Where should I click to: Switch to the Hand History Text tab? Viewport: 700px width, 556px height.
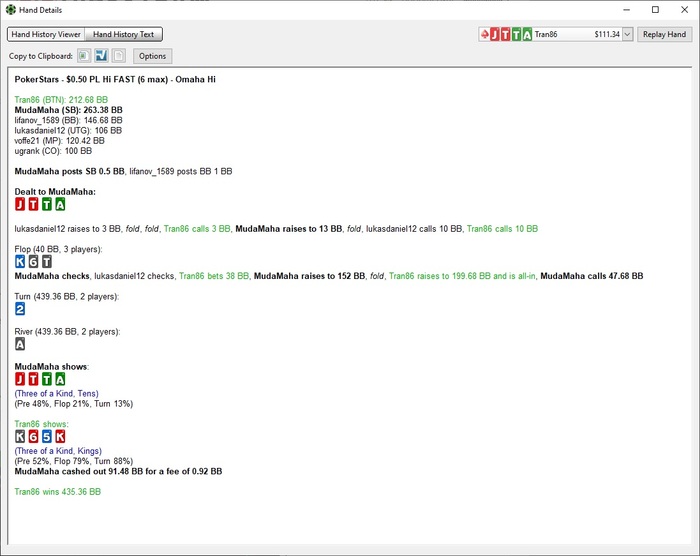124,34
